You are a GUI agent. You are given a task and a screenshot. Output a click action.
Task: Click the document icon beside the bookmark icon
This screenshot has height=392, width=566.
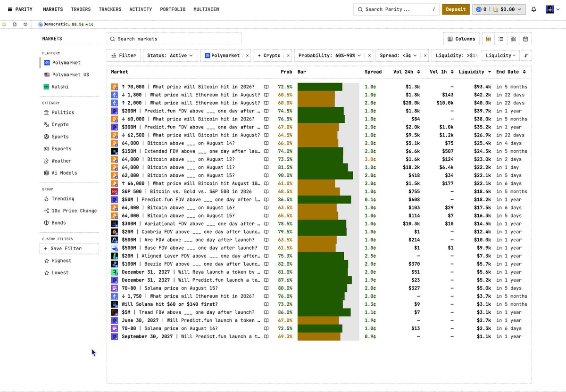pyautogui.click(x=15, y=24)
